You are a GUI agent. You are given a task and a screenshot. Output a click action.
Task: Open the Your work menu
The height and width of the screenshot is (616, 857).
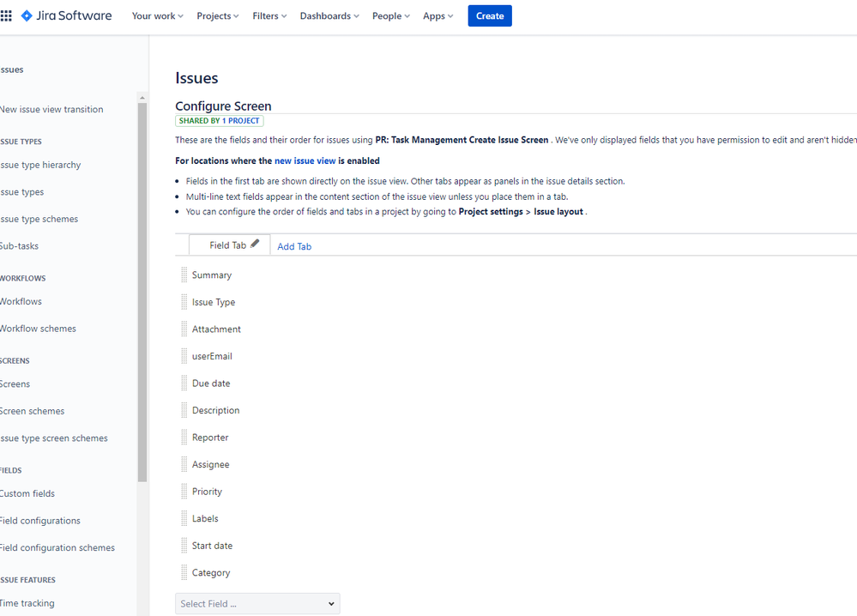[156, 15]
